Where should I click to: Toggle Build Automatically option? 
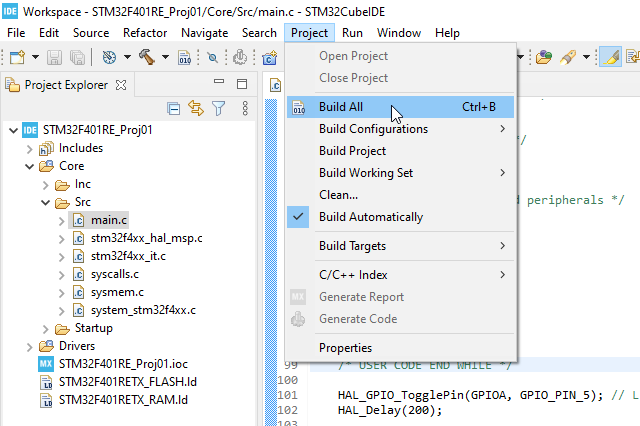tap(370, 217)
